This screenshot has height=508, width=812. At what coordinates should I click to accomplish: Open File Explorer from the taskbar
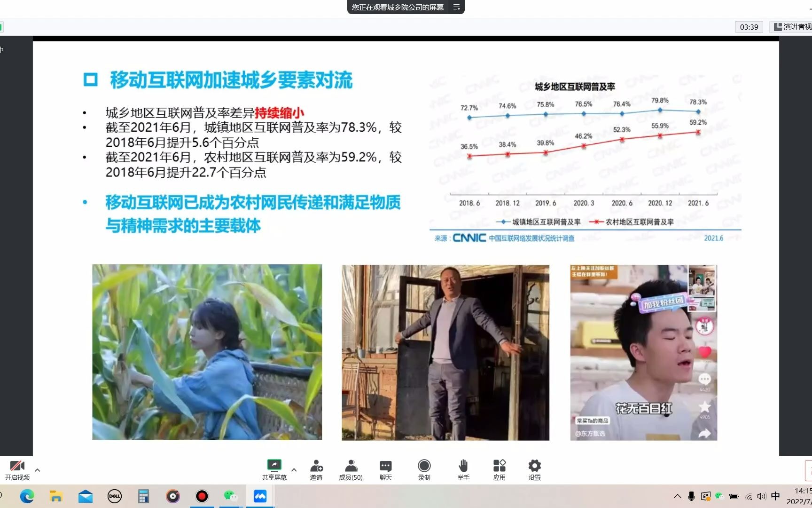(56, 496)
